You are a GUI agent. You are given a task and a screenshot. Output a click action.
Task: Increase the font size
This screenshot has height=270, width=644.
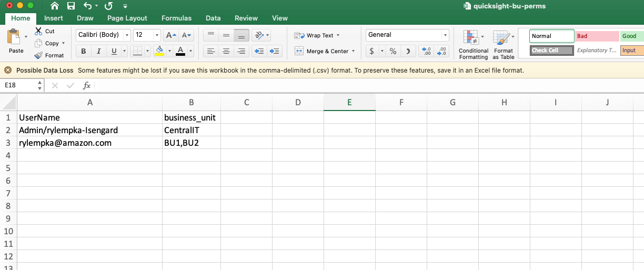click(x=171, y=35)
